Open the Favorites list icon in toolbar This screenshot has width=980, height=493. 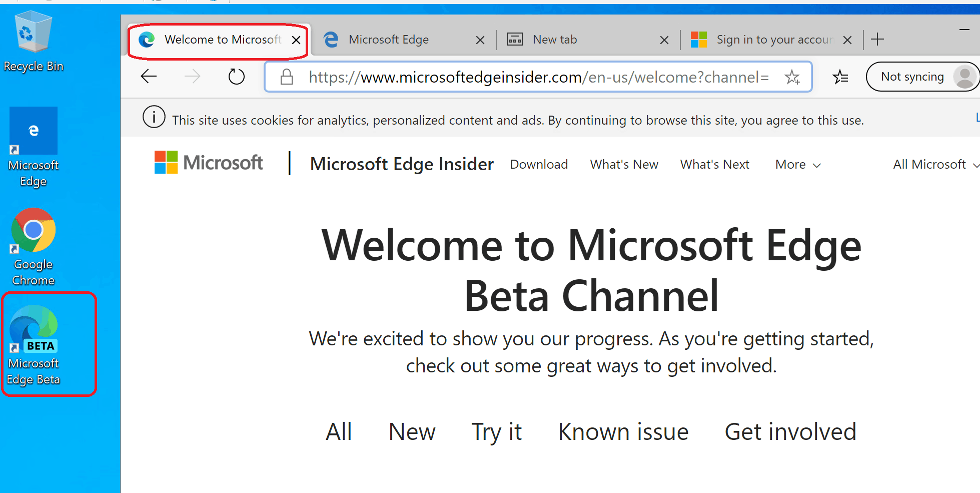pyautogui.click(x=840, y=77)
